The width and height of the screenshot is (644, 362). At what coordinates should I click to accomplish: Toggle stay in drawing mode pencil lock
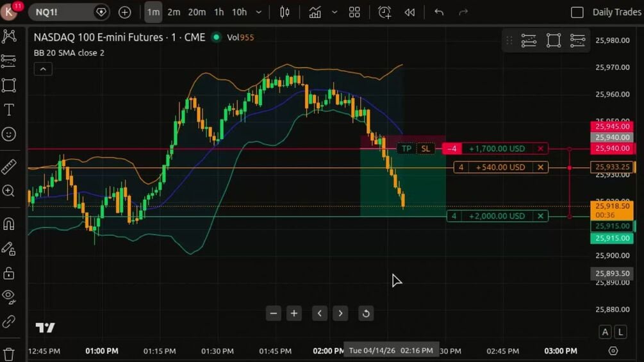9,249
